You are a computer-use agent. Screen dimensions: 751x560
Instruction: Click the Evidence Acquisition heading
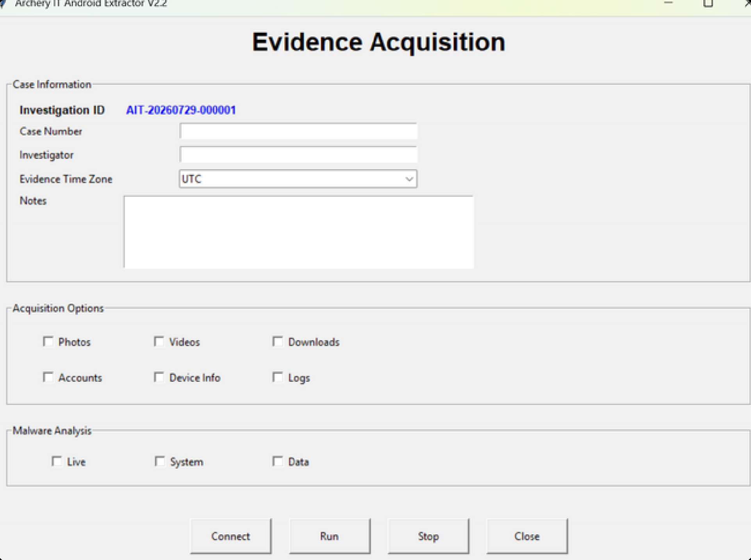[x=378, y=42]
